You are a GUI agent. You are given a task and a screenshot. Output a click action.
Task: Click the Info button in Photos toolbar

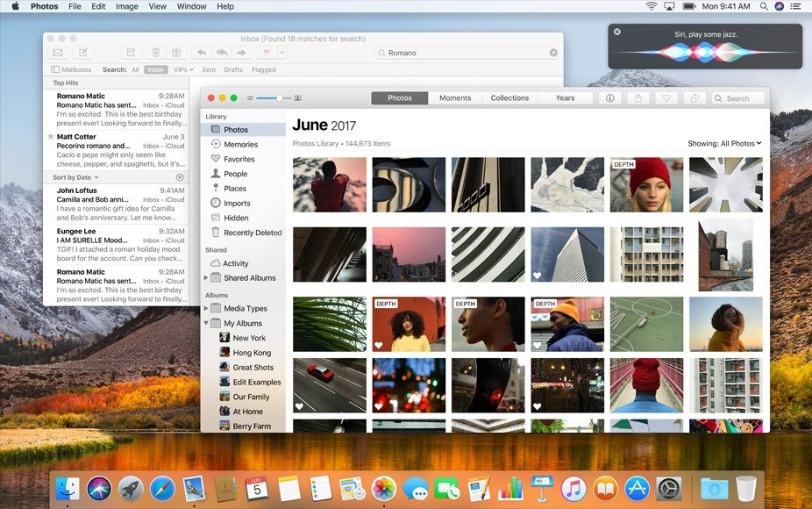pos(609,98)
